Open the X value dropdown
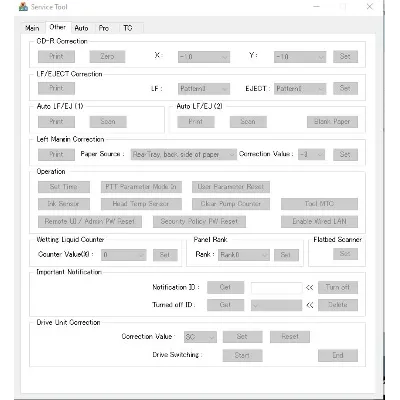Viewport: 400px width, 400px height. pyautogui.click(x=204, y=57)
